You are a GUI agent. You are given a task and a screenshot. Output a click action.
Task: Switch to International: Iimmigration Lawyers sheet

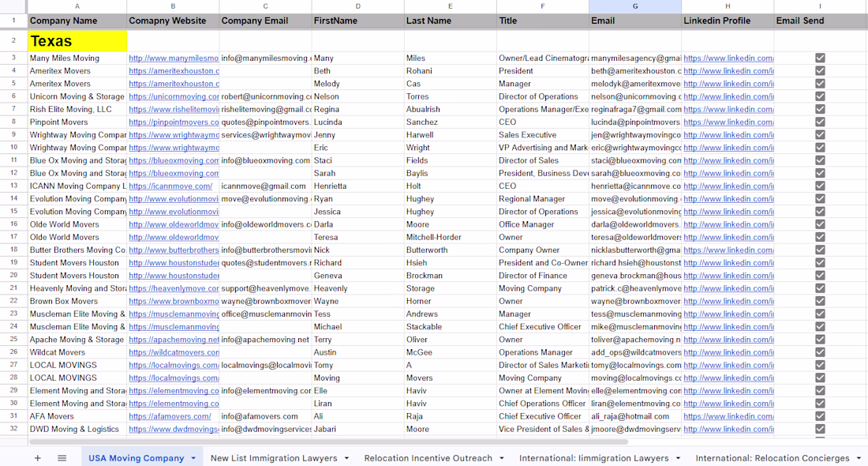pyautogui.click(x=594, y=458)
